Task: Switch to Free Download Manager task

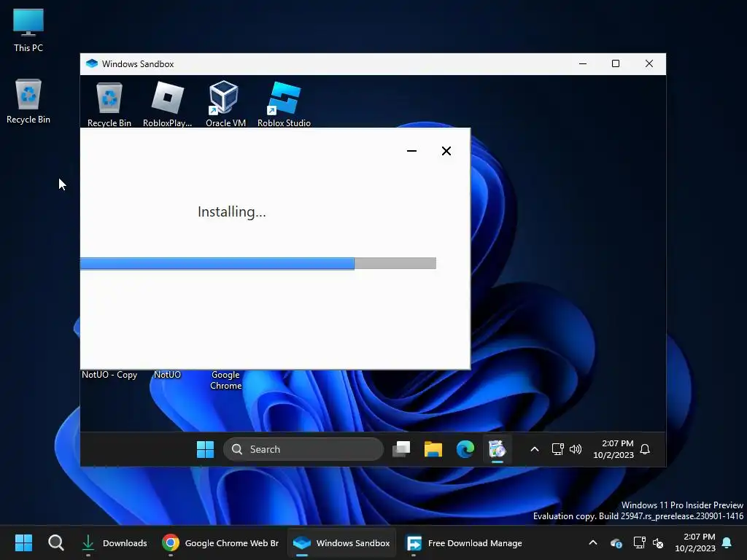Action: pos(463,542)
